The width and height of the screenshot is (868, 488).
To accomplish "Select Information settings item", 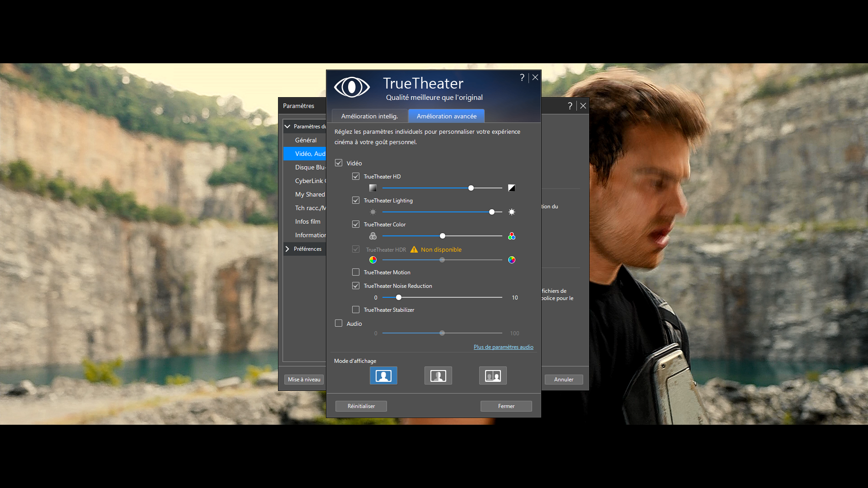I will pyautogui.click(x=305, y=235).
